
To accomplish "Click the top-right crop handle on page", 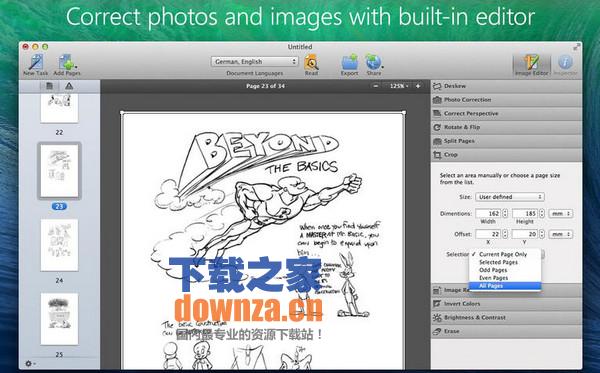I will (404, 112).
